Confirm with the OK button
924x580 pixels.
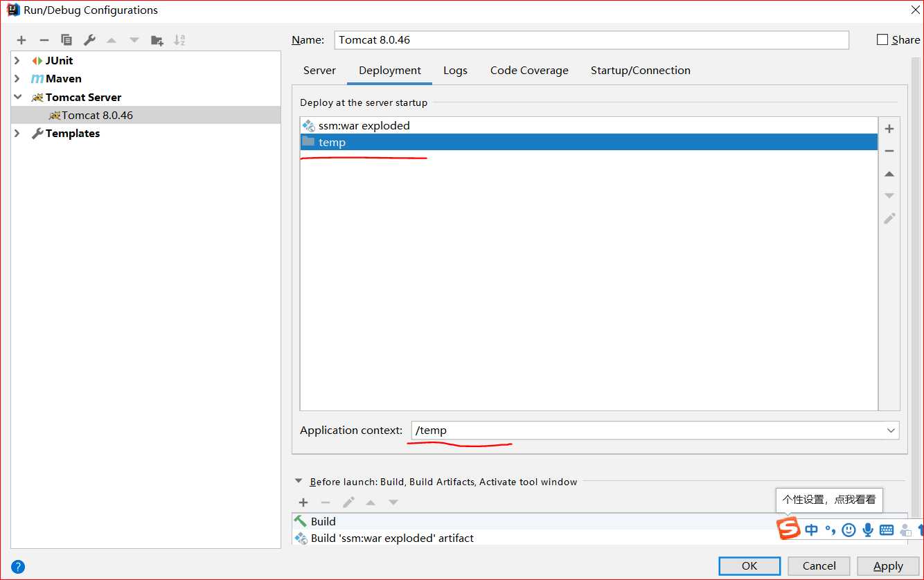[749, 565]
